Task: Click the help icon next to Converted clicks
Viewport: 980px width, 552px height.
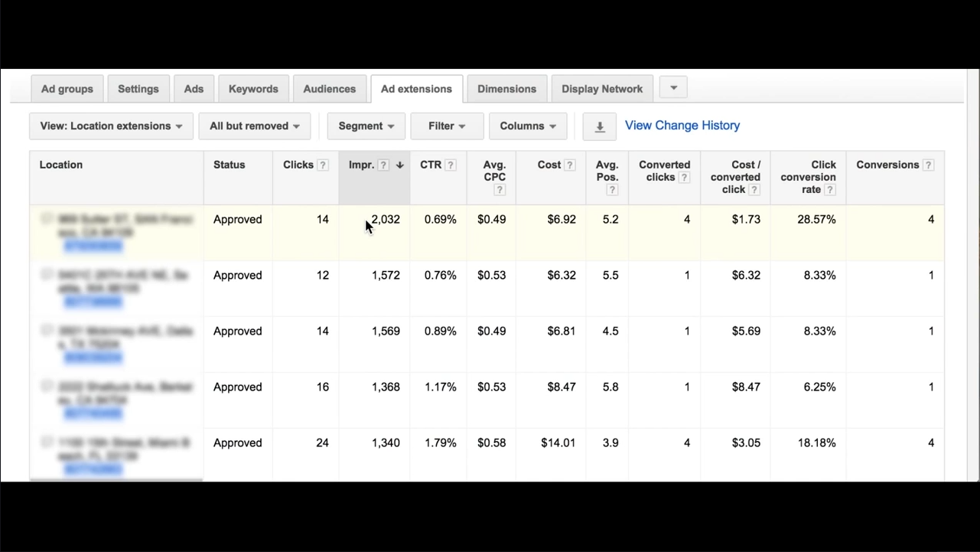Action: 685,178
